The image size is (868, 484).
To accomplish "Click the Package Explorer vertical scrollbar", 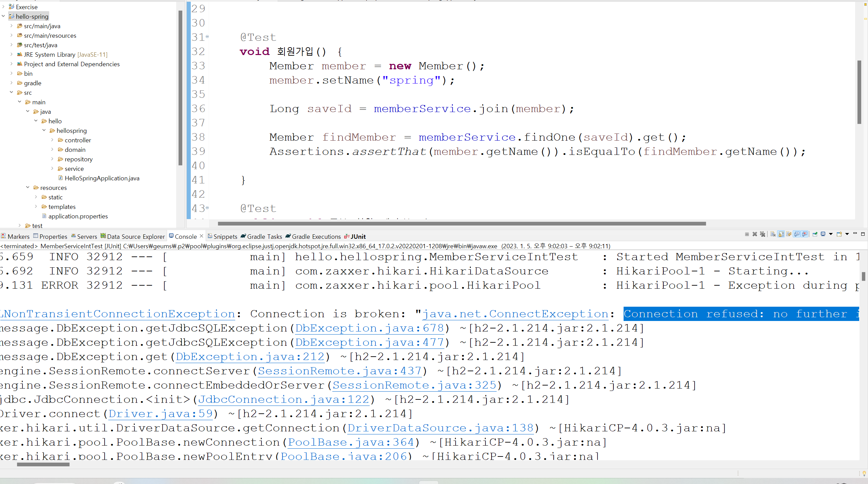I will point(180,88).
